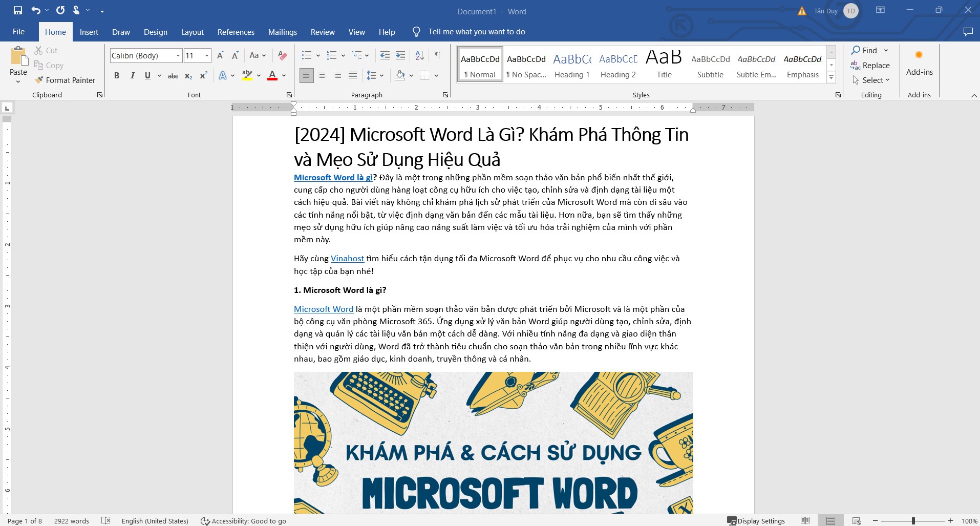Expand the bullets list dropdown arrow
This screenshot has width=980, height=526.
point(318,55)
